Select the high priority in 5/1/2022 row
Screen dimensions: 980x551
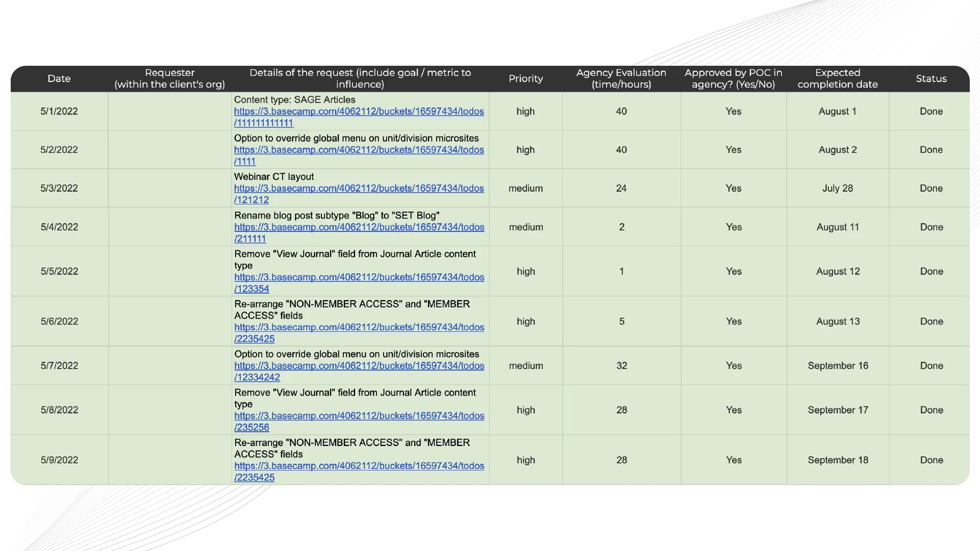(525, 111)
